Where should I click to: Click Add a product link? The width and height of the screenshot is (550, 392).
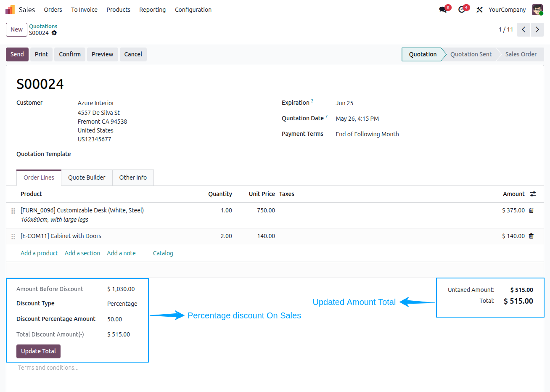(x=39, y=253)
